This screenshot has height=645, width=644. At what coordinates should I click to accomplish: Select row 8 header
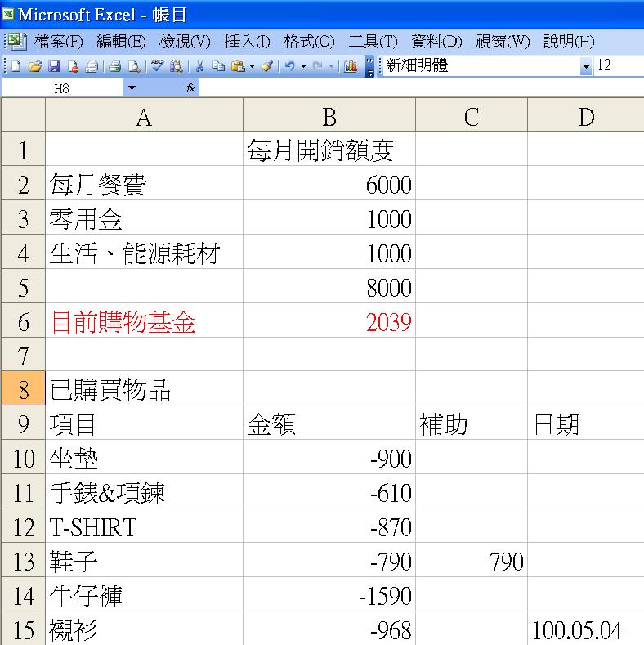point(23,388)
